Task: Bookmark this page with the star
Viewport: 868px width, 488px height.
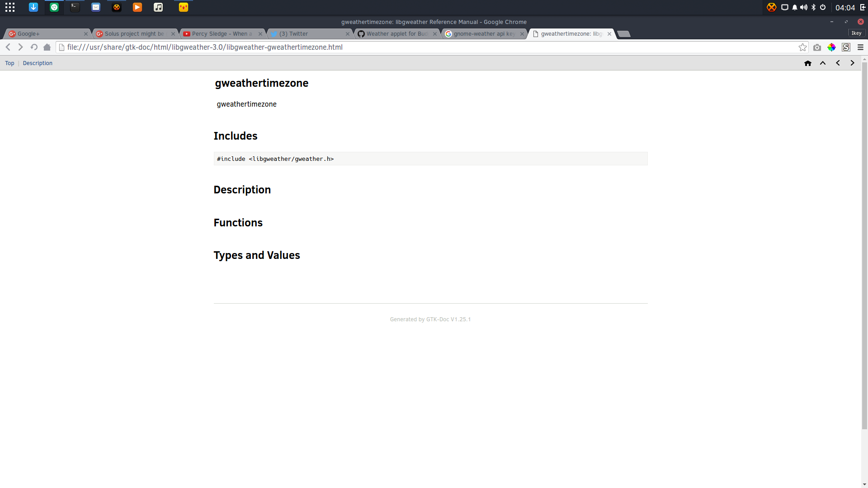Action: (802, 47)
